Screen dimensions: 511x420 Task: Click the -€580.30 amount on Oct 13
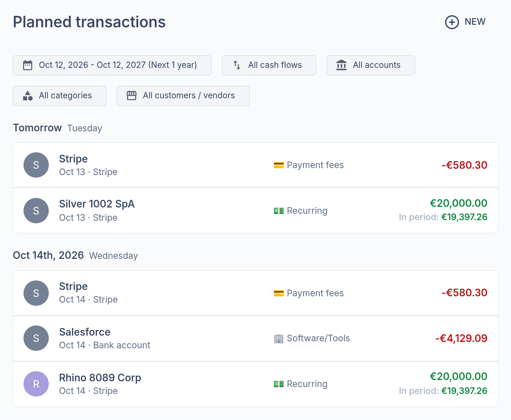click(x=464, y=165)
